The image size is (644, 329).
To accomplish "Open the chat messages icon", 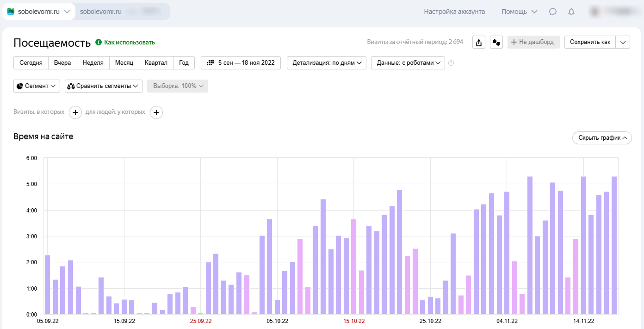I will [553, 12].
